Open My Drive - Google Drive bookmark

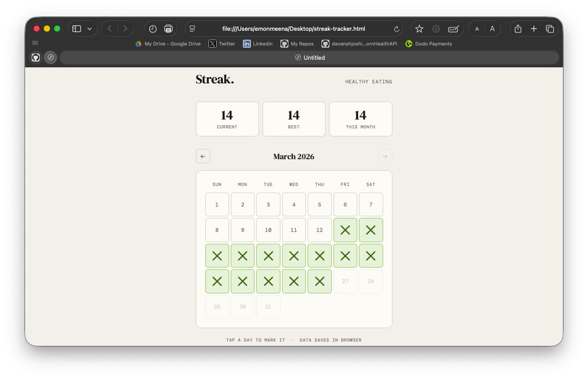click(x=168, y=44)
